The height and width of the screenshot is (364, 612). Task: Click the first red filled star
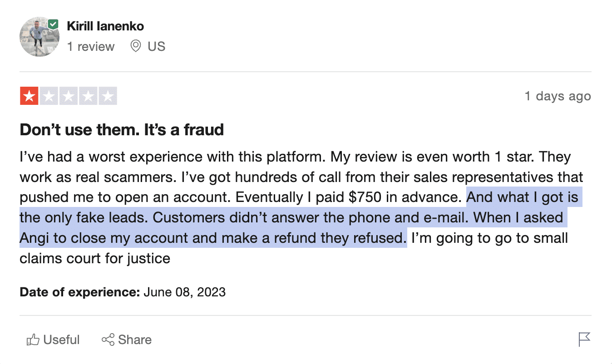tap(29, 96)
